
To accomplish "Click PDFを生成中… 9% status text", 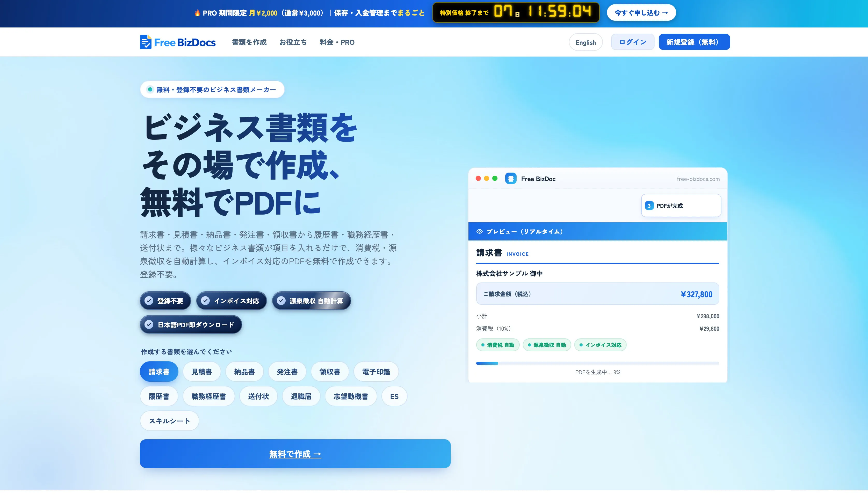I will pos(597,372).
